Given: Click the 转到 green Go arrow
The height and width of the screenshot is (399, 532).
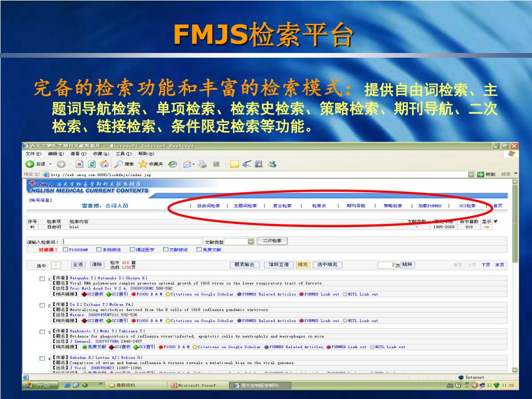Looking at the screenshot, I should pyautogui.click(x=480, y=175).
